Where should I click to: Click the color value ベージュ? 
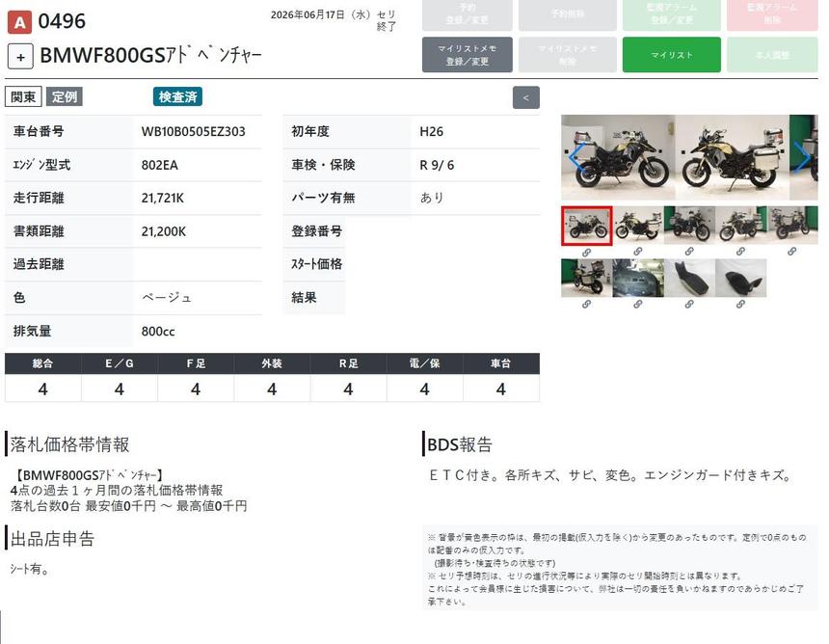pos(167,298)
